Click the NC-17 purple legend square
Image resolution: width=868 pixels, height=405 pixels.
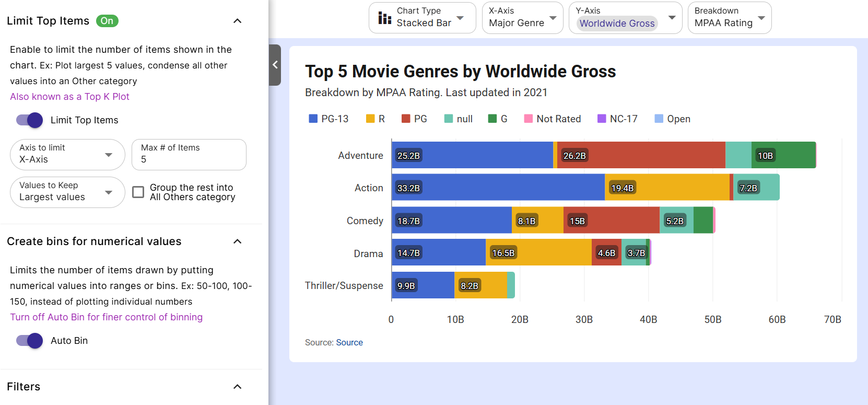coord(602,119)
